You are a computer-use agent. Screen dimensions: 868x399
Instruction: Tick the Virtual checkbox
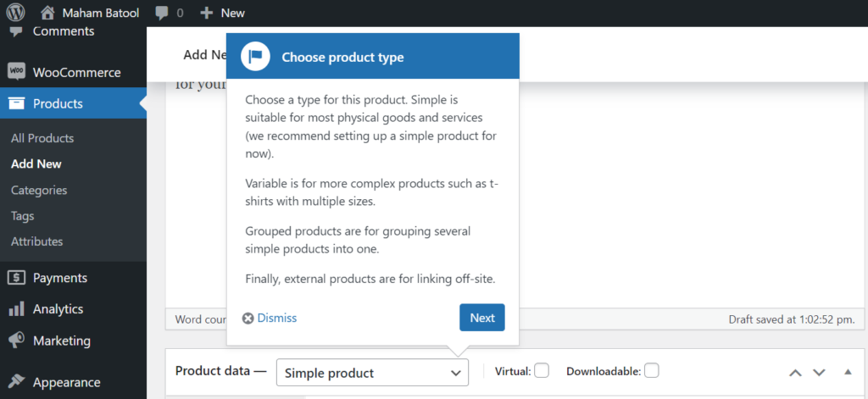point(542,370)
